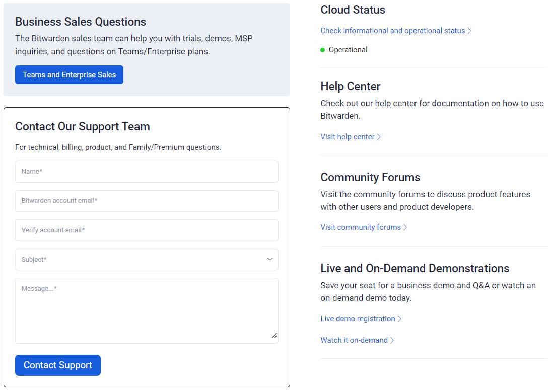Open the Visit help center link
The height and width of the screenshot is (392, 553).
pyautogui.click(x=348, y=137)
